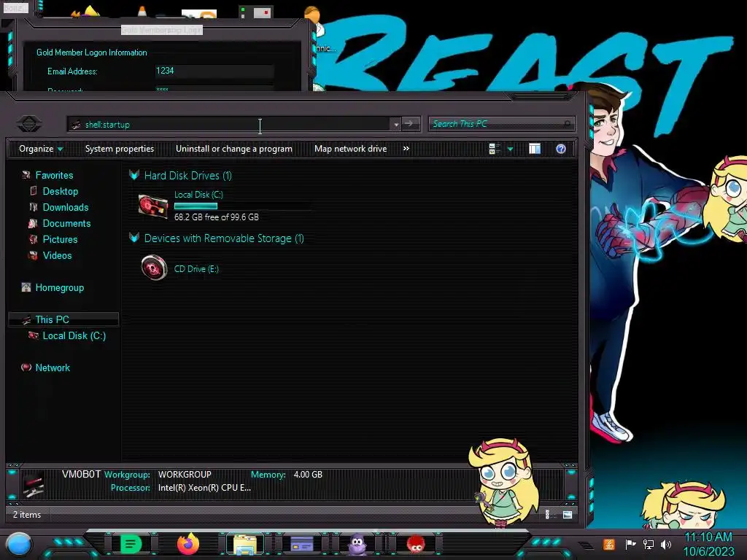Click the address bar containing shell:startup
The image size is (747, 560).
click(x=228, y=124)
